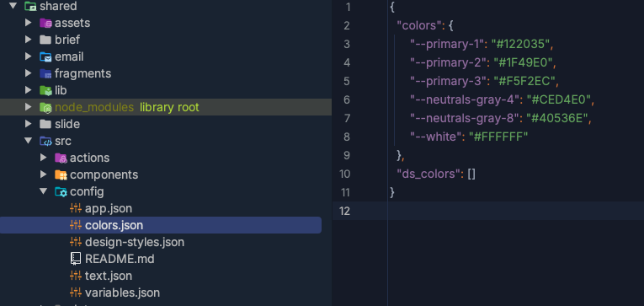Click the variables.json file icon
Screen dimensions: 644x306
coord(76,293)
